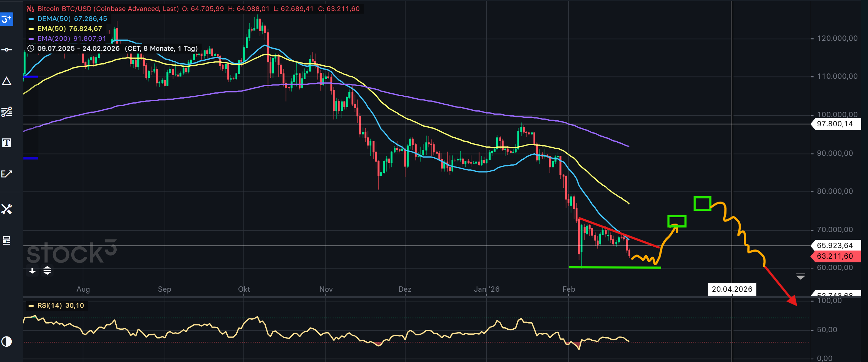Select the text annotation tool

click(6, 143)
